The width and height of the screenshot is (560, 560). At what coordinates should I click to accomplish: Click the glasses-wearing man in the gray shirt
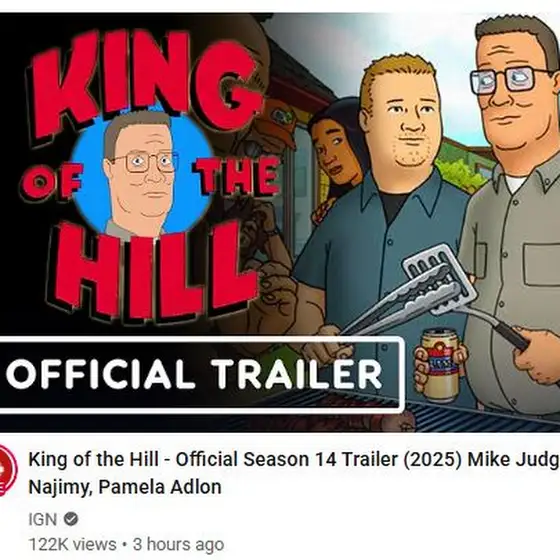pyautogui.click(x=515, y=214)
